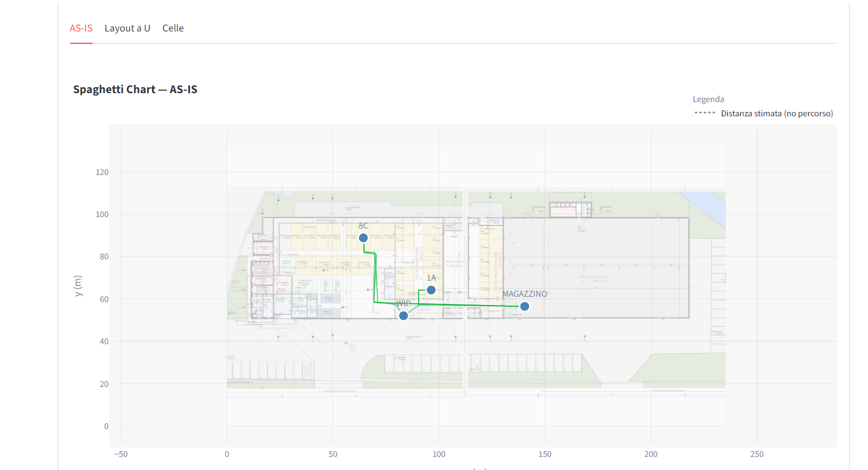Click the 8C label text

pos(363,226)
